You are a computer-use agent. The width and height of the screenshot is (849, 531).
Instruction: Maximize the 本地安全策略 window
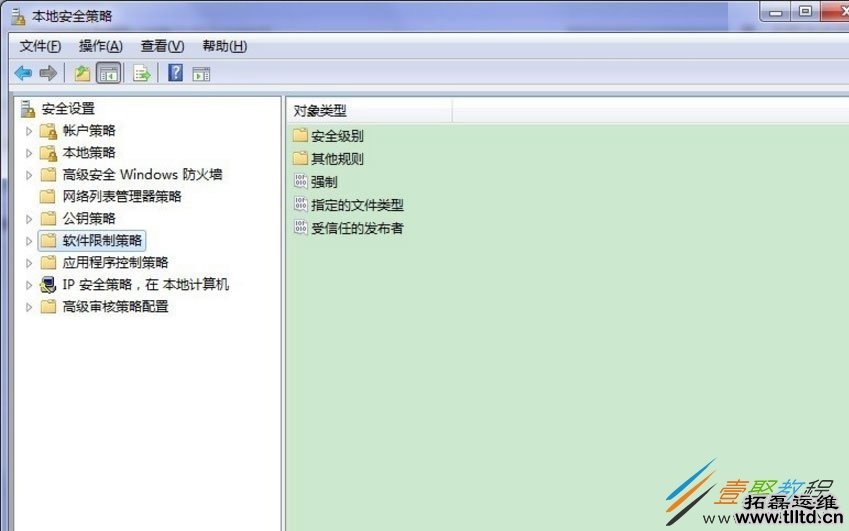pyautogui.click(x=805, y=12)
